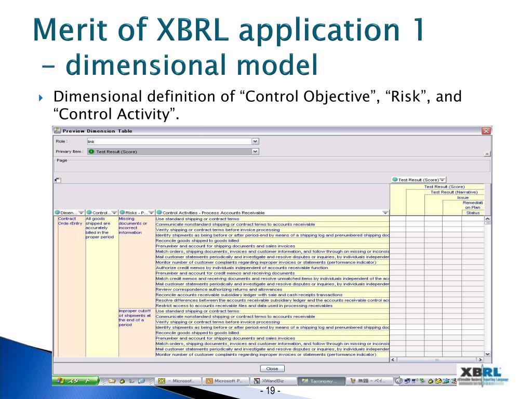This screenshot has width=532, height=399.
Task: Switch to the 無題 Paint taskbar window
Action: click(x=369, y=381)
